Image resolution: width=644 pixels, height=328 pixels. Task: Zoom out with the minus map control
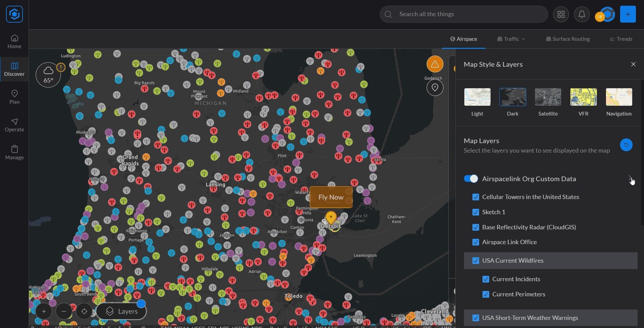pos(64,311)
